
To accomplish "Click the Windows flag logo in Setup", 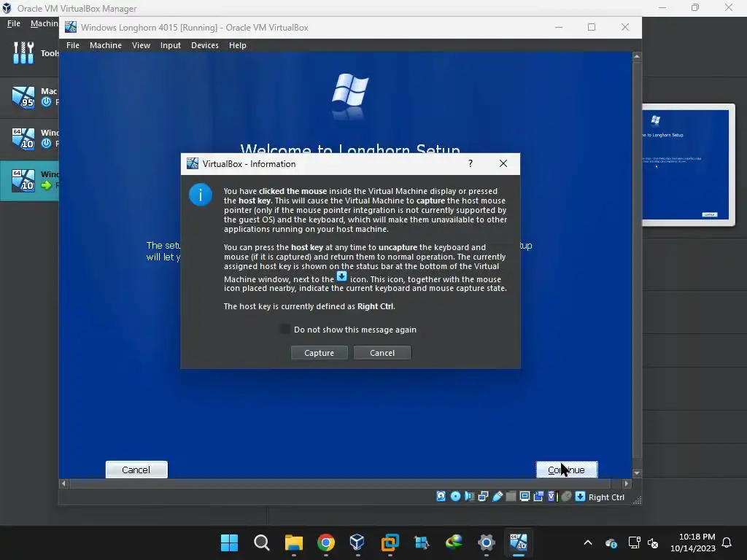I will (350, 90).
